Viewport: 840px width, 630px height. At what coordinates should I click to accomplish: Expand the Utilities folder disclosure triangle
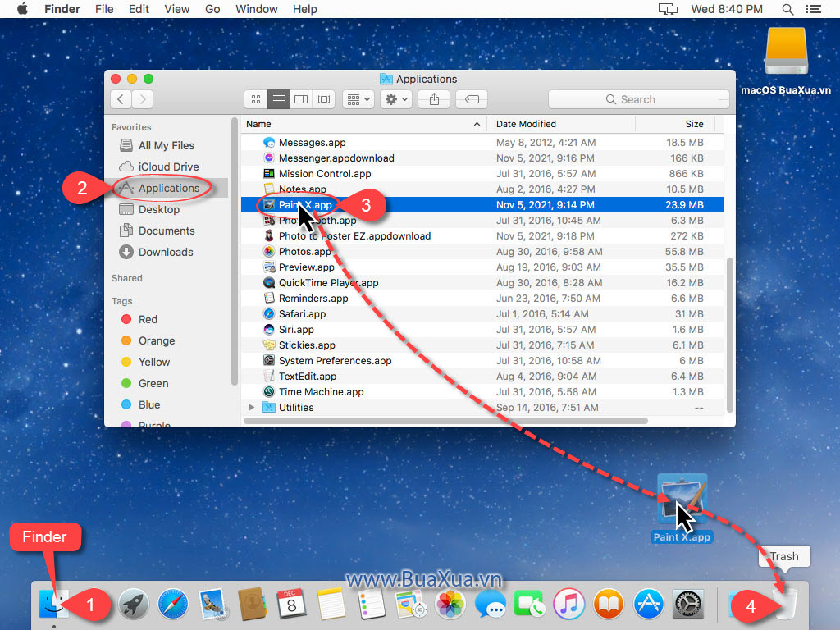(x=251, y=408)
